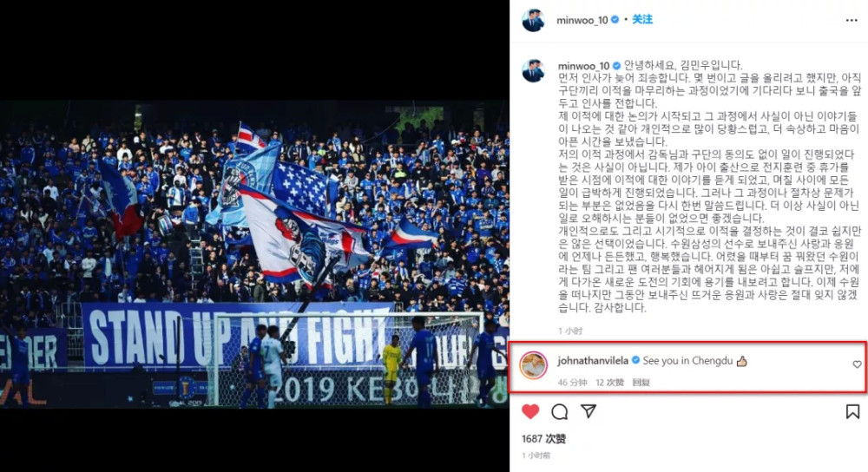
Task: Click the comment's 46 分钟 timestamp
Action: coord(572,383)
